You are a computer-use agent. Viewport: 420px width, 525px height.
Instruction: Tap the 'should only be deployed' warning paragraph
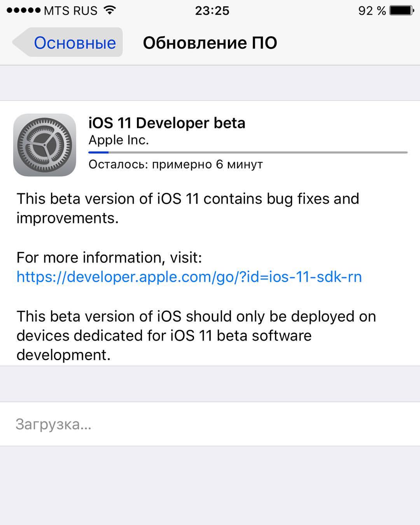[x=196, y=336]
